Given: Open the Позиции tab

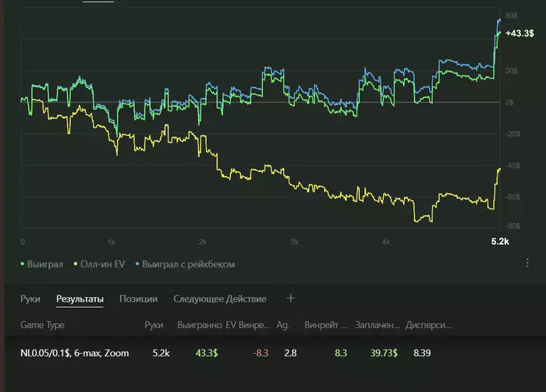Looking at the screenshot, I should pyautogui.click(x=138, y=298).
